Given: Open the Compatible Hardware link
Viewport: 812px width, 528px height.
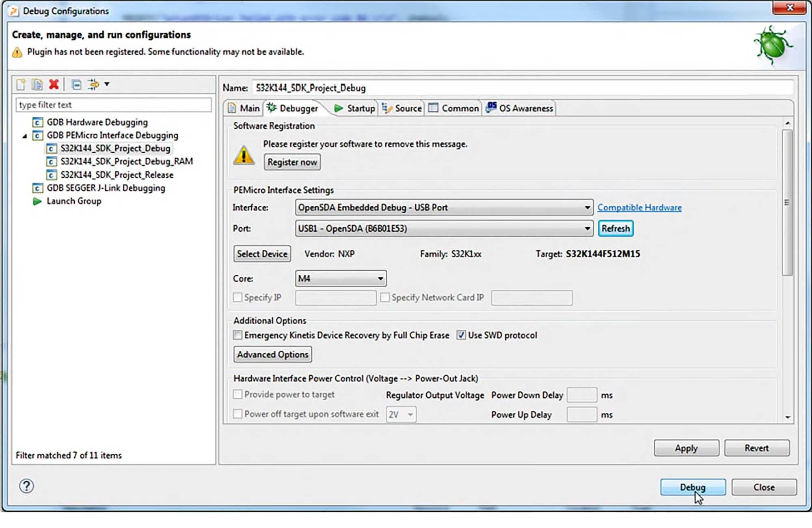Looking at the screenshot, I should point(639,207).
